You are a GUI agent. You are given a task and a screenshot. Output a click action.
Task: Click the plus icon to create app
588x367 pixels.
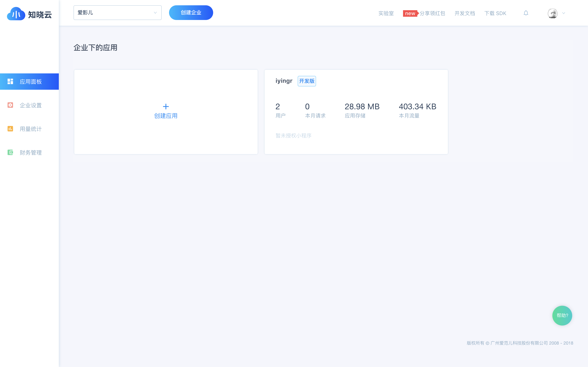pos(166,106)
